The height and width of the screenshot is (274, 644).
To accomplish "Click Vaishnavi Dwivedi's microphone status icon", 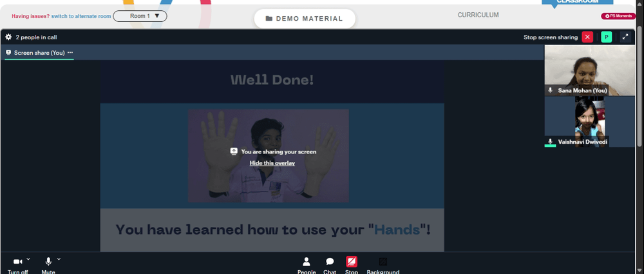I will (x=551, y=142).
